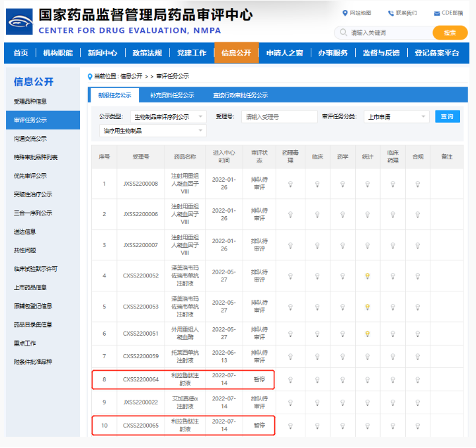The width and height of the screenshot is (476, 448).
Task: Click the 合规 bulb in row CXSS2200065
Action: tap(418, 426)
